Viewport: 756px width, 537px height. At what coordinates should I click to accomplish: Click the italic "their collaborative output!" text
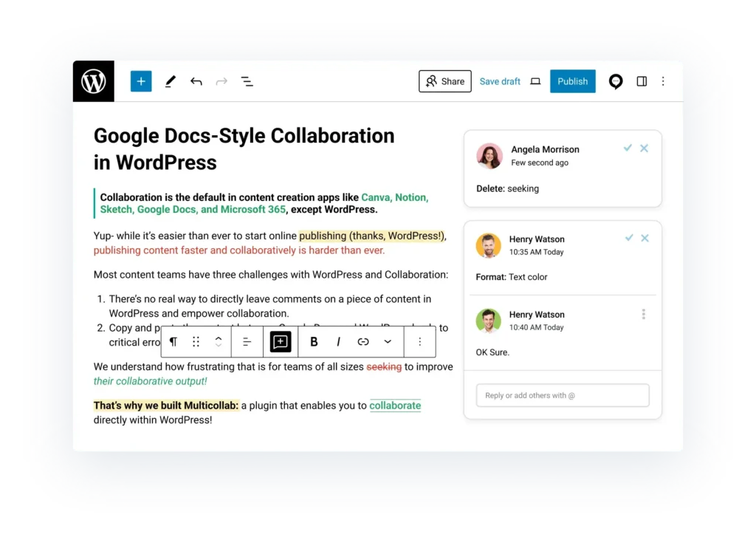[x=150, y=381]
